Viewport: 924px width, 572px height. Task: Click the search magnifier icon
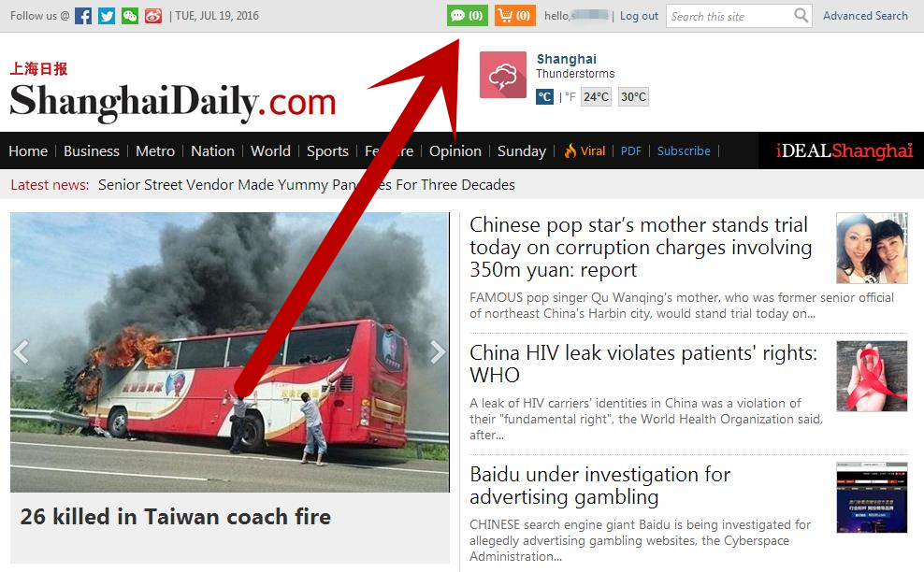pyautogui.click(x=801, y=15)
